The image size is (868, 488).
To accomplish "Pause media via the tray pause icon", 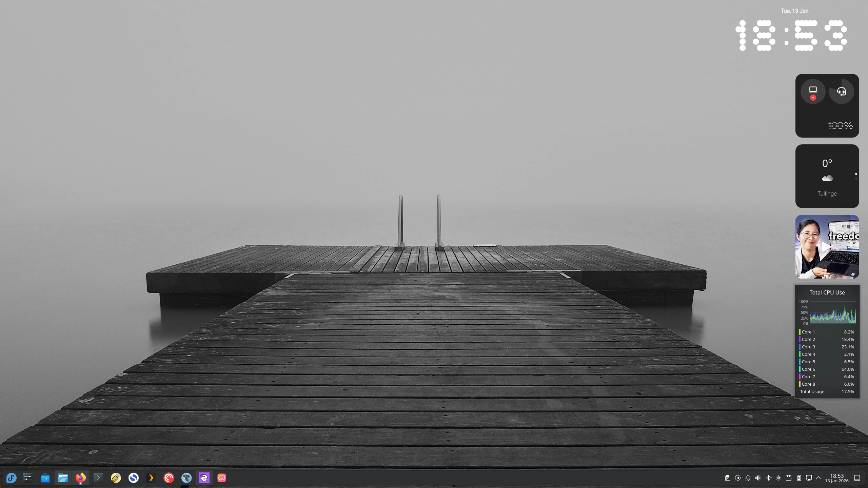I will pyautogui.click(x=738, y=478).
